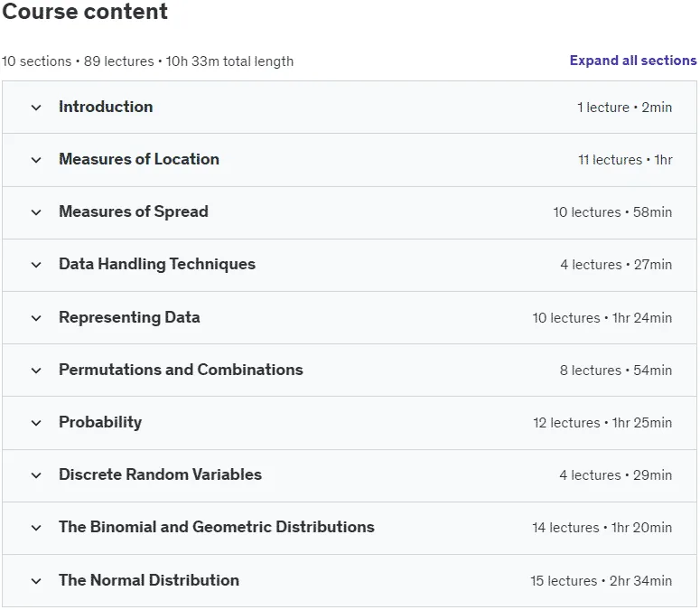Expand all sections of the course
Screen dimensions: 700x610
coord(632,61)
